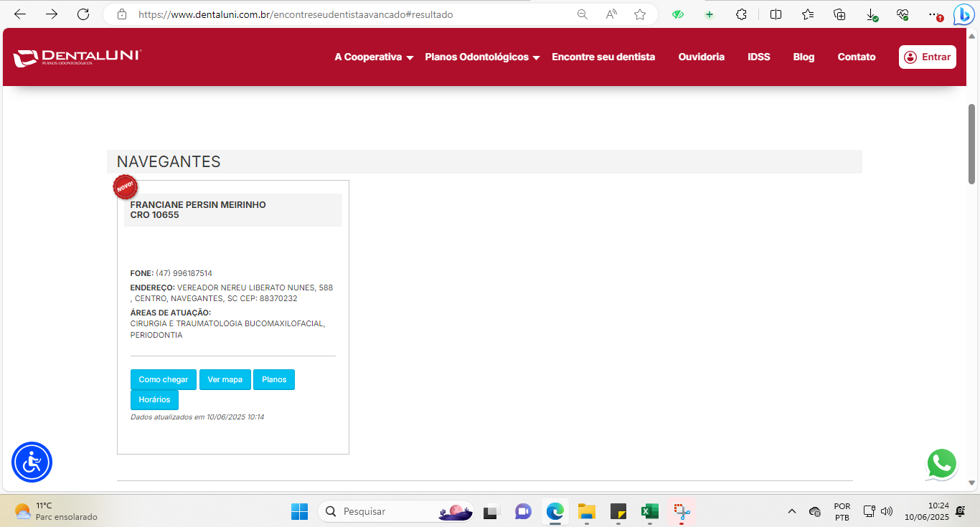Viewport: 980px width, 527px height.
Task: Open network settings in the tray
Action: click(x=869, y=511)
